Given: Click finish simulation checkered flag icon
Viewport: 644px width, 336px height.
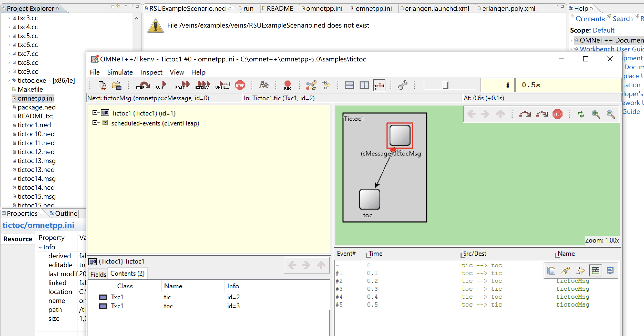Looking at the screenshot, I should (264, 85).
